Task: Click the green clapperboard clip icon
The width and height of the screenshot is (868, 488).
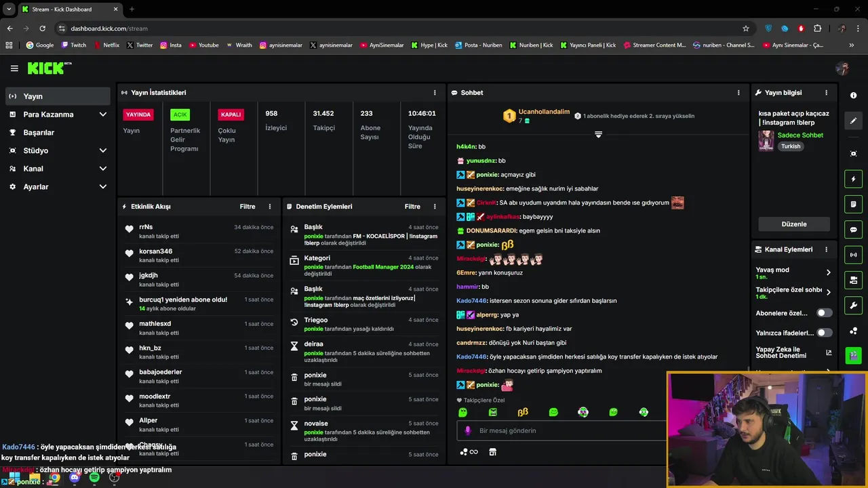Action: (854, 354)
